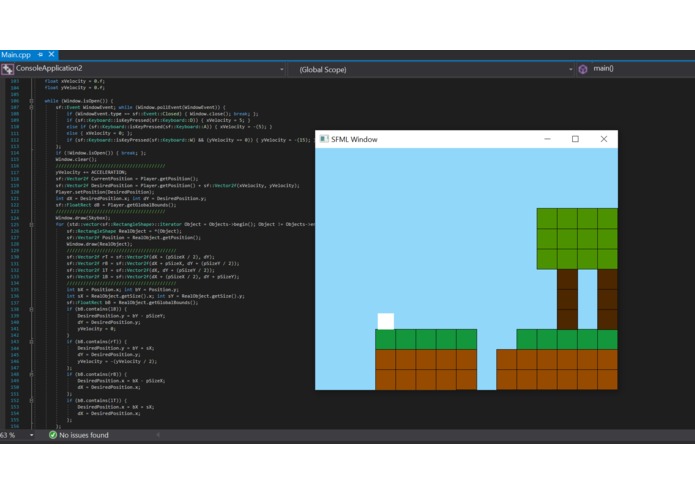The image size is (695, 494).
Task: Click 'DesiredPosition.x = bX - pSizeX;' line
Action: [121, 381]
